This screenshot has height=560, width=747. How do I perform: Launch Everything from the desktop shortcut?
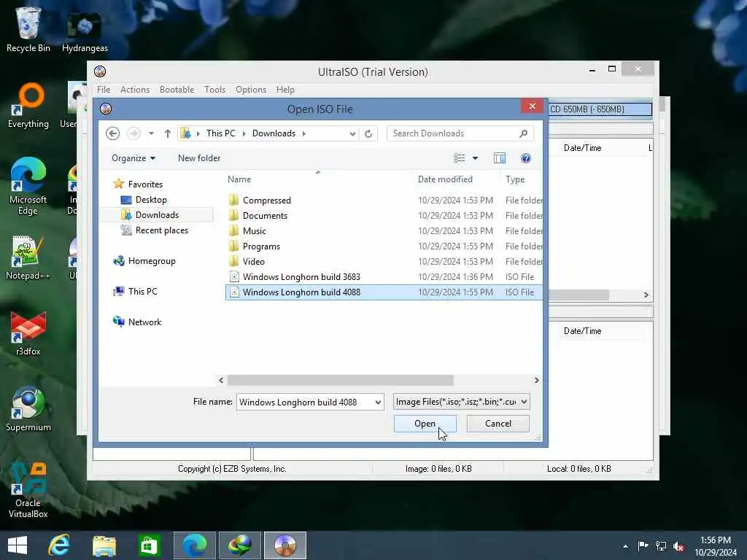[x=28, y=106]
